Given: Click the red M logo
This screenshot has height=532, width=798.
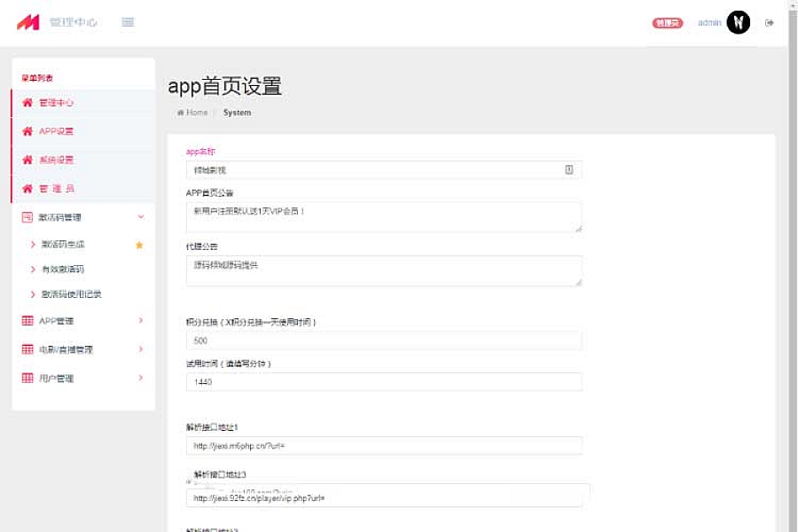Looking at the screenshot, I should [28, 22].
